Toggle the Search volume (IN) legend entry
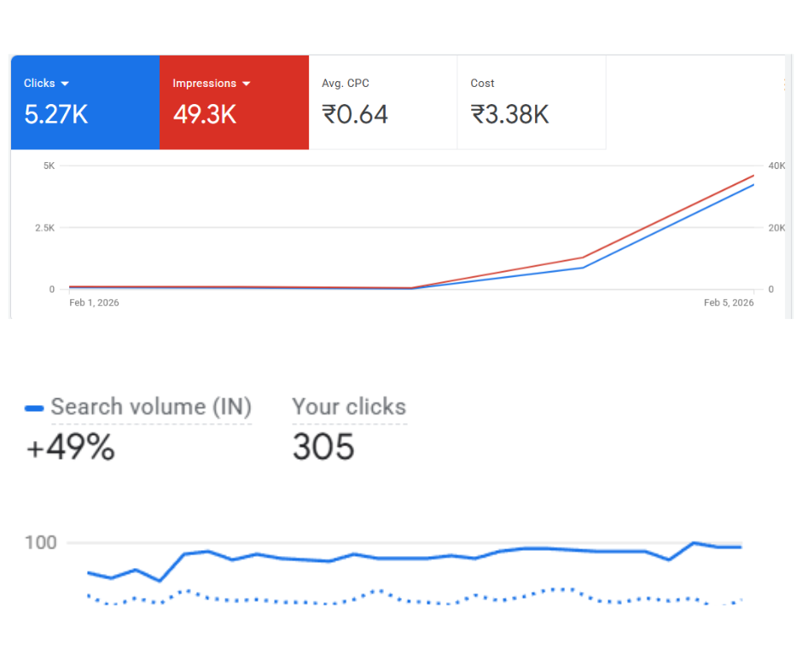802x672 pixels. click(x=151, y=407)
